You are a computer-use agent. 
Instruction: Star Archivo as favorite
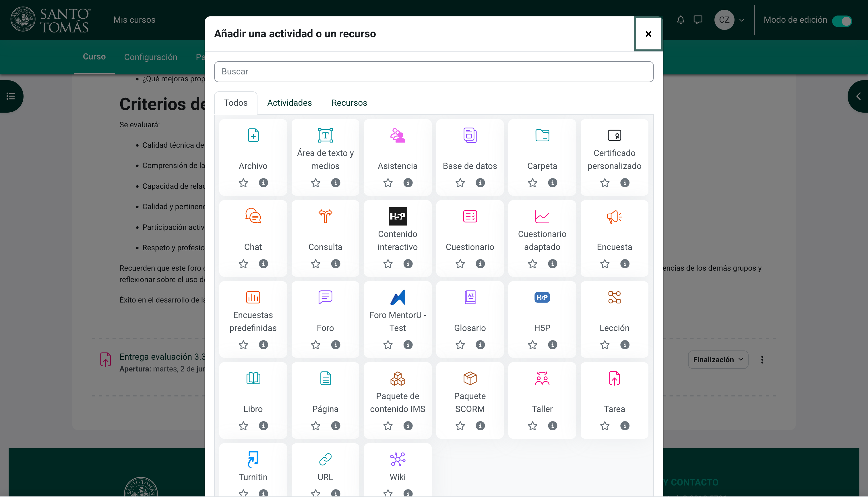pos(243,183)
